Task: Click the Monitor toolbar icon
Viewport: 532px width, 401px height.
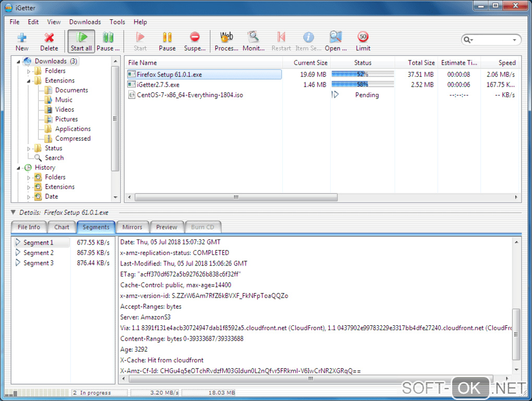Action: pyautogui.click(x=253, y=41)
